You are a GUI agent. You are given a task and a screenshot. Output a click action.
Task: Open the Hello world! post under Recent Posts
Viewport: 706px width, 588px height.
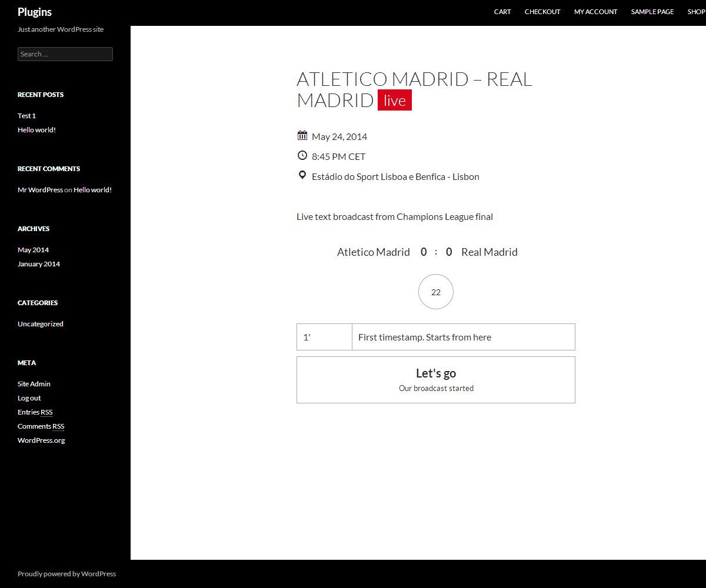coord(36,130)
